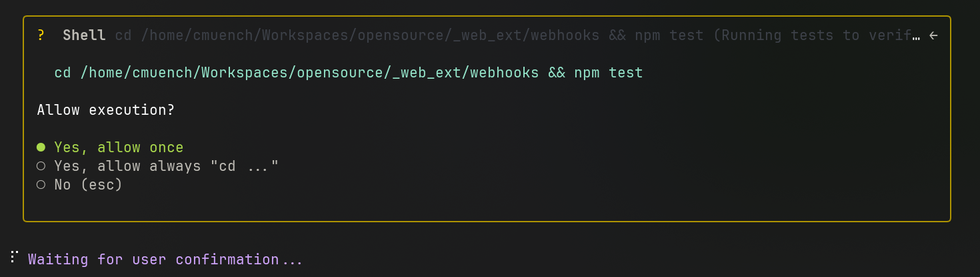Click the left arrow icon in the Shell header
The width and height of the screenshot is (980, 277).
point(933,35)
